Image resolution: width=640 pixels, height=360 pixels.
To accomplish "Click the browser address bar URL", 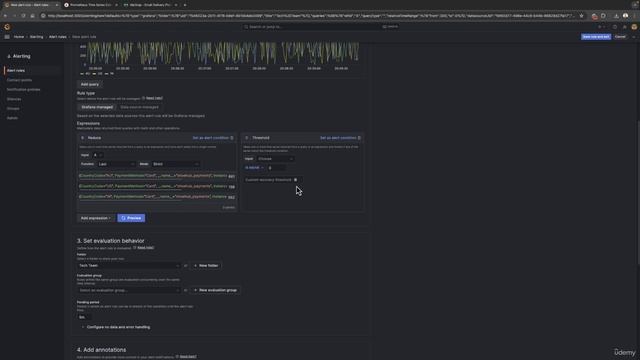I will point(310,16).
